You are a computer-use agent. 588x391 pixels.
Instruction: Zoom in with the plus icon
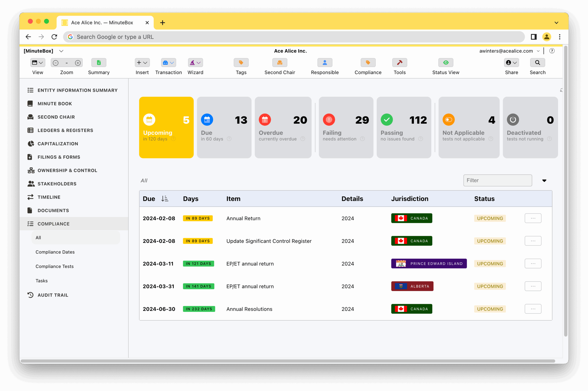click(x=78, y=63)
